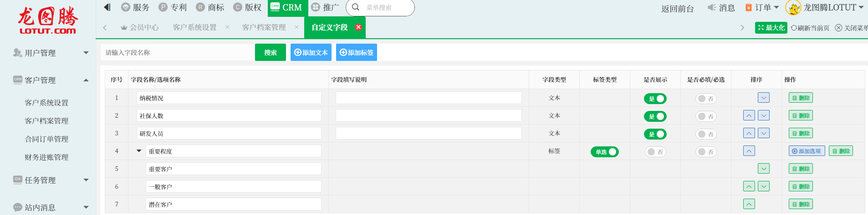Click 添加选项 button for 重要程度

(x=806, y=151)
